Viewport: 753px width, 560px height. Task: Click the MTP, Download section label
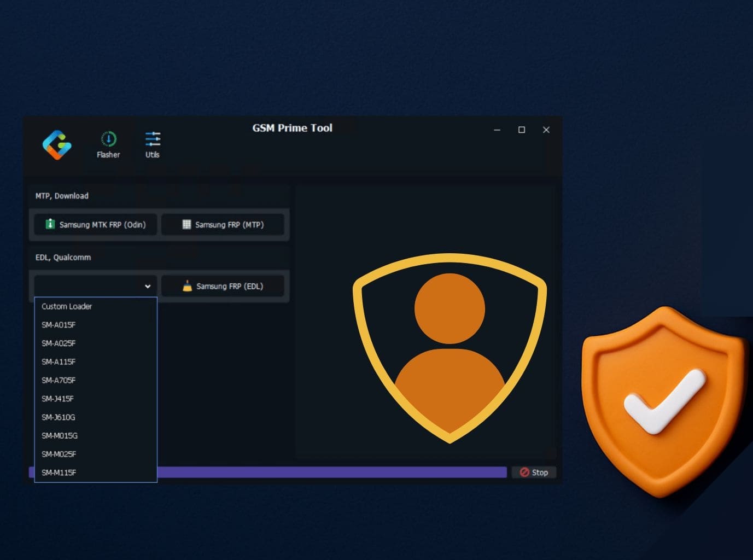(x=62, y=196)
